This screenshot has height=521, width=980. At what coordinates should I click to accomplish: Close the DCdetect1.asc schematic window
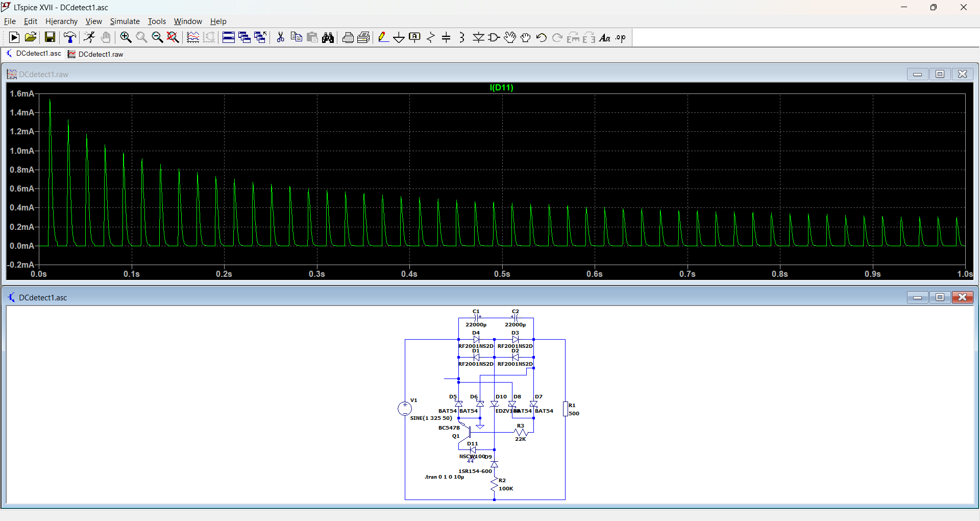962,297
